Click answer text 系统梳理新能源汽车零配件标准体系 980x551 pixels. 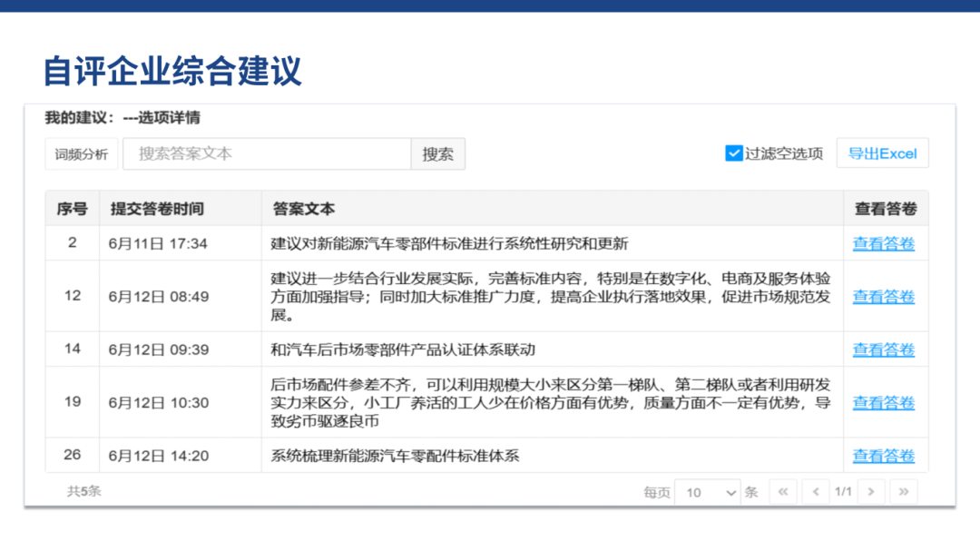395,456
